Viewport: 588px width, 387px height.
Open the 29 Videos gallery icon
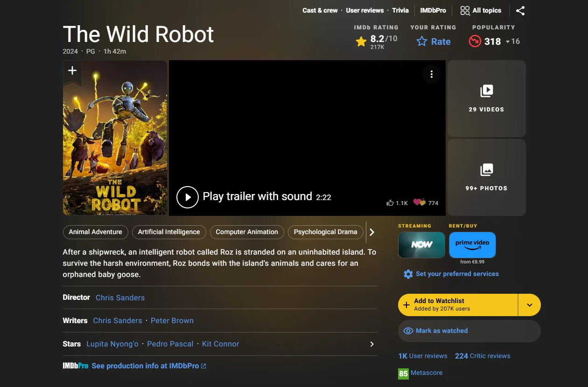(x=486, y=91)
